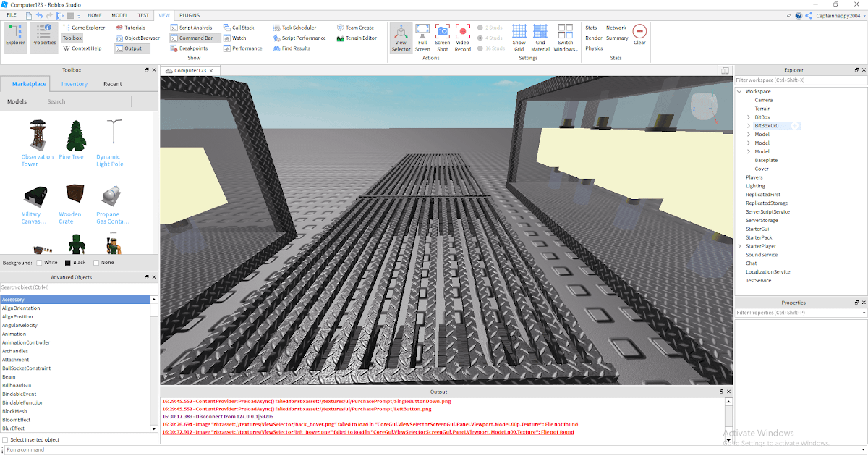This screenshot has width=868, height=456.
Task: Open the Properties filter dropdown arrow
Action: click(864, 313)
